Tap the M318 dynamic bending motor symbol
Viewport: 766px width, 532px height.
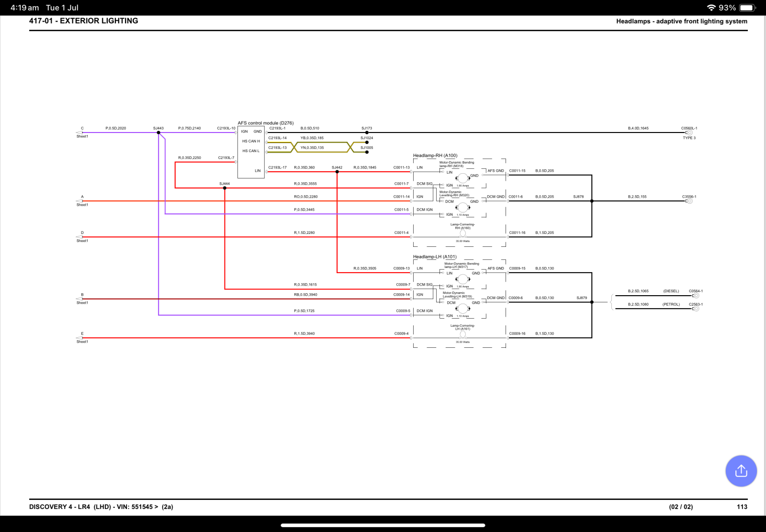[x=462, y=178]
